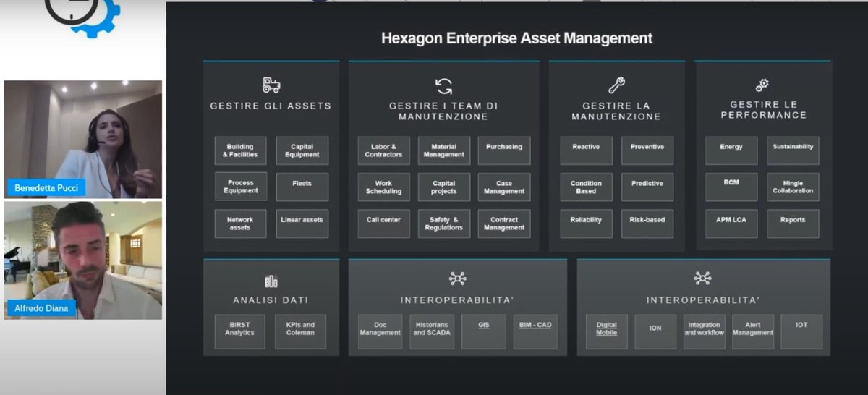Click the Analisi Dati heading

coord(271,300)
